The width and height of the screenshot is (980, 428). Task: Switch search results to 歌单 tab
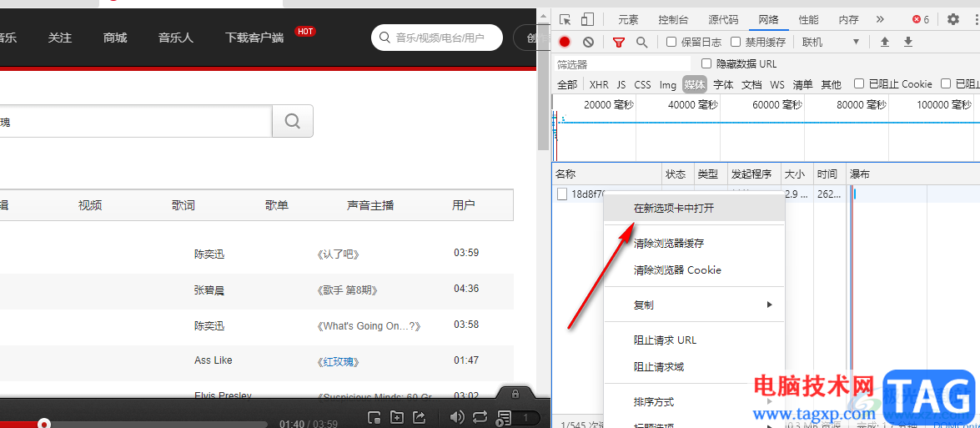pyautogui.click(x=277, y=205)
